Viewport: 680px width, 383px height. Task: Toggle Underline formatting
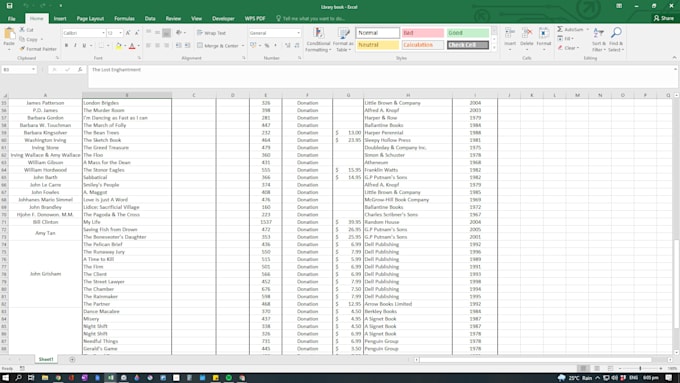click(x=84, y=46)
